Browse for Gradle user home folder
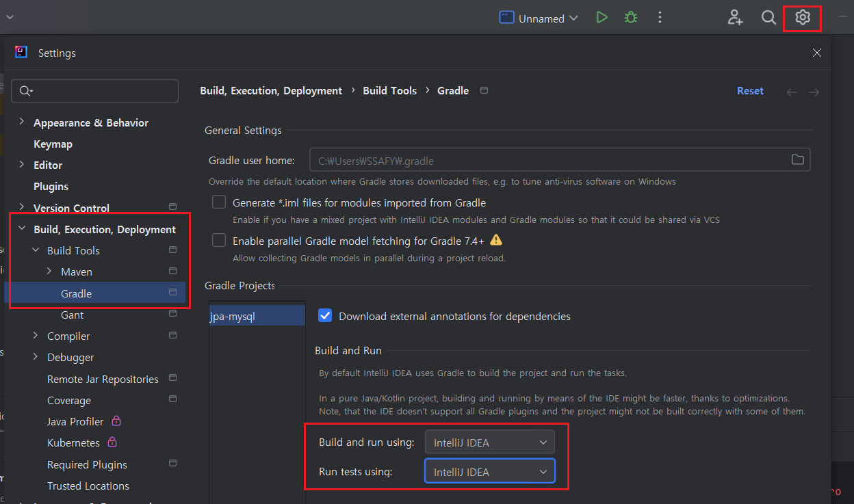Screen dimensions: 854x504 (797, 160)
